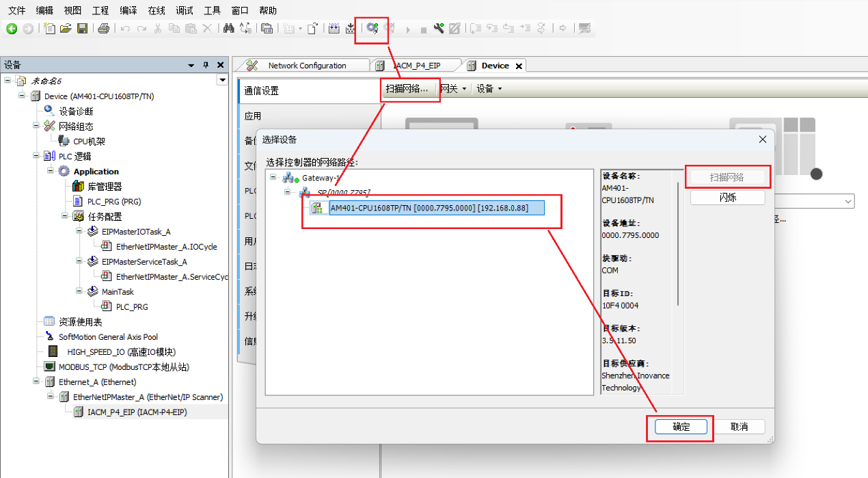Select the New Project toolbar icon

pos(48,29)
